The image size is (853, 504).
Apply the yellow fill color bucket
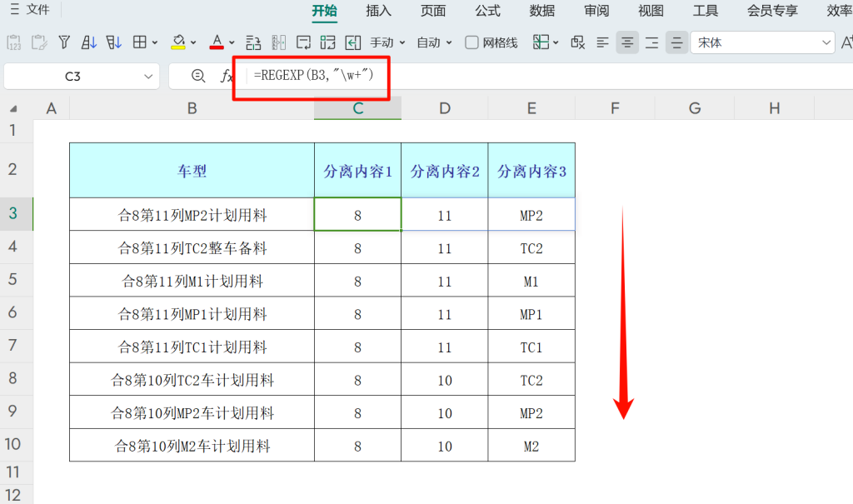(x=178, y=42)
